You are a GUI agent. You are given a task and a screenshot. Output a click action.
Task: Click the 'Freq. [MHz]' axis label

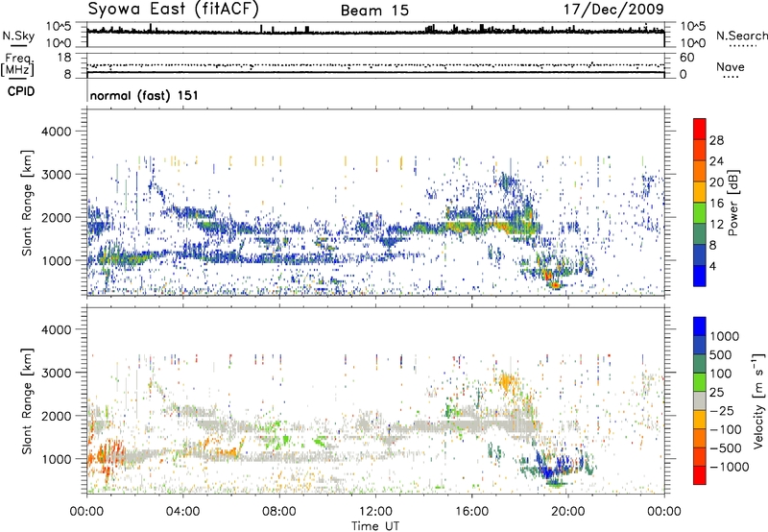point(17,65)
